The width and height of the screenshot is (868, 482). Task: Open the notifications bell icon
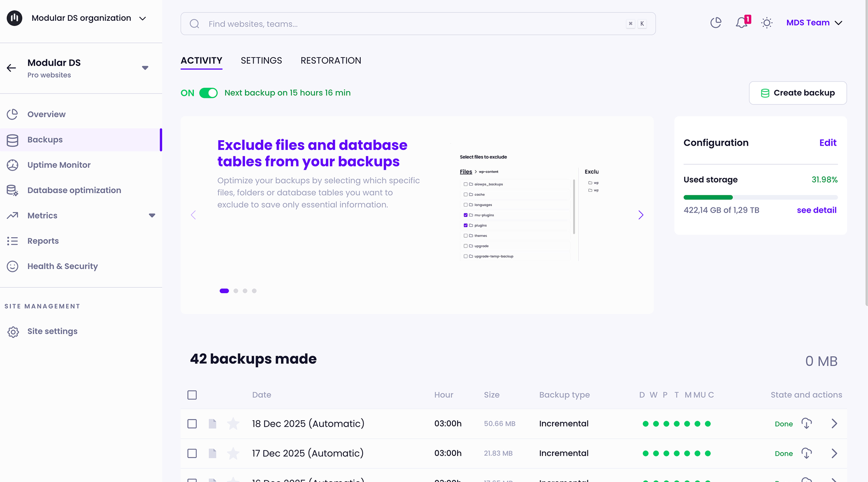click(742, 23)
